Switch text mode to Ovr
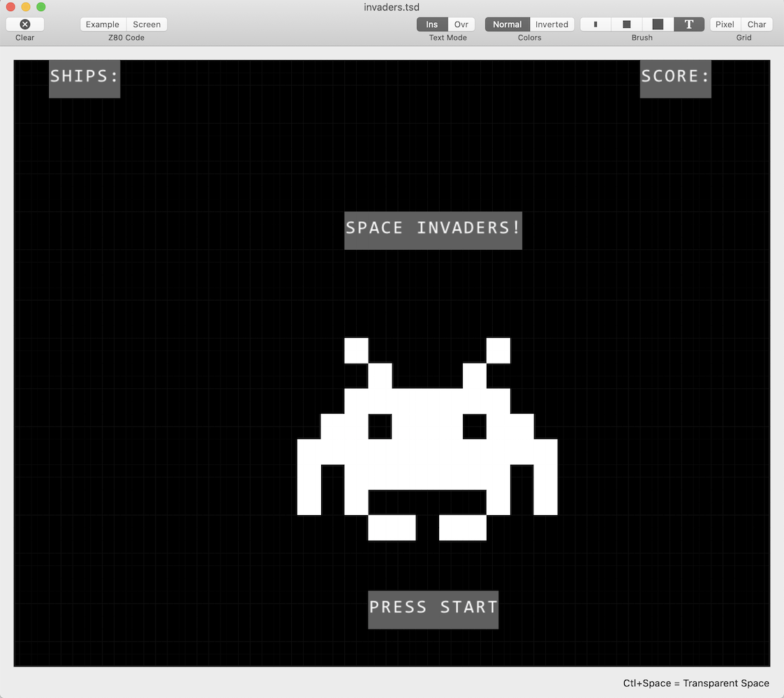 click(x=461, y=24)
